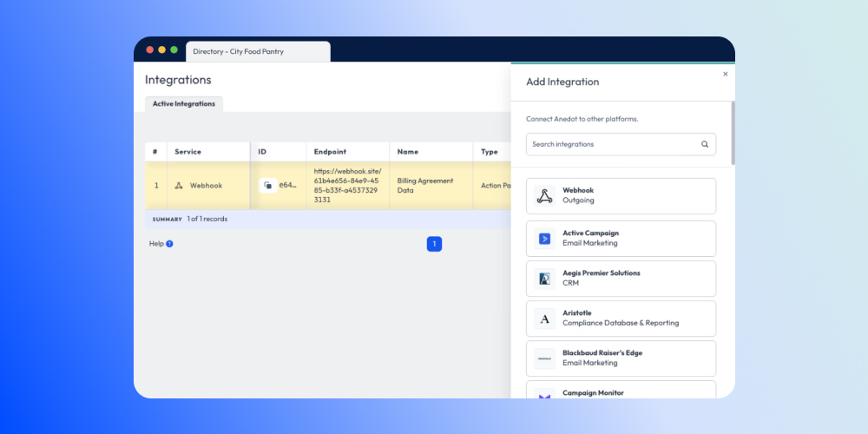Click the red window close dot

pos(149,49)
